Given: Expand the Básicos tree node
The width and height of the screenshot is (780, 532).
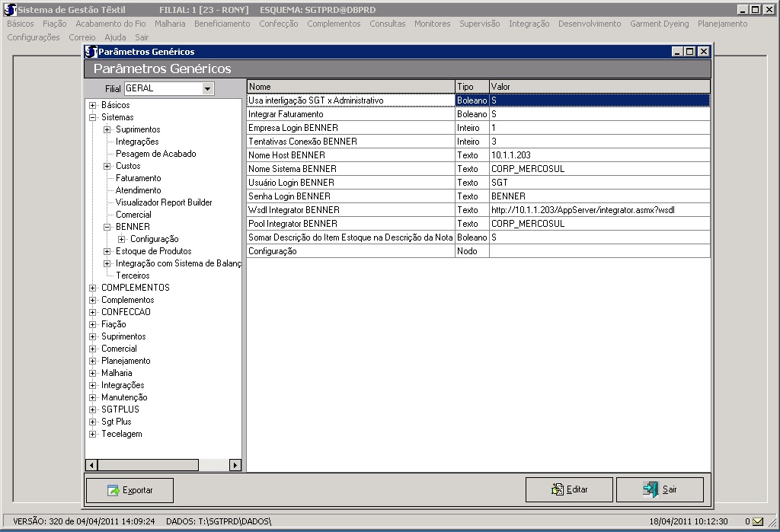Looking at the screenshot, I should click(93, 105).
